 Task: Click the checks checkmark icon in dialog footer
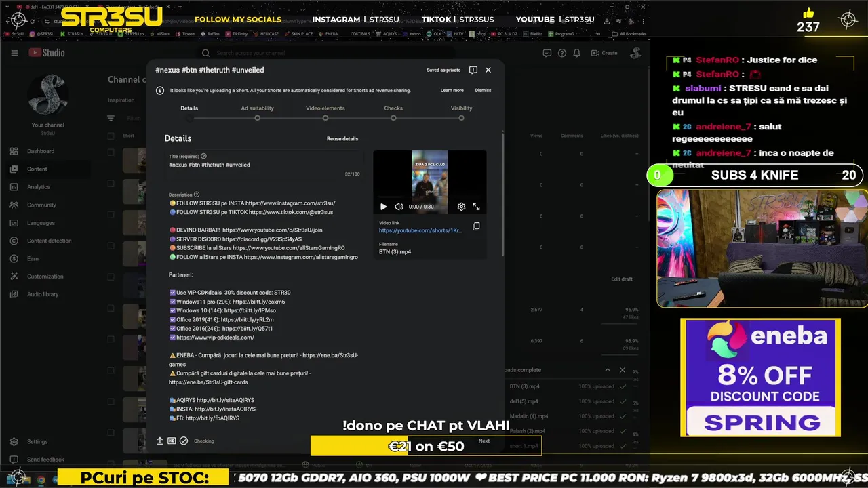tap(183, 441)
